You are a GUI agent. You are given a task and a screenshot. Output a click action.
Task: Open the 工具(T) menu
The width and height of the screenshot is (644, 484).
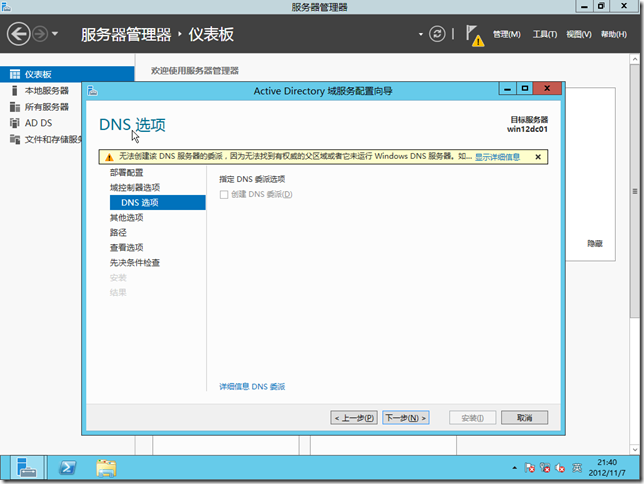click(545, 35)
